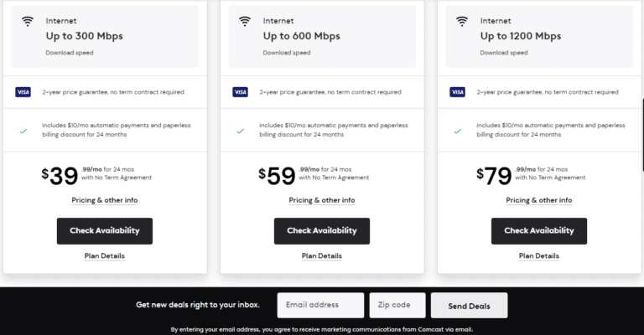View Plan Details for the 300 Mbps plan

click(105, 256)
